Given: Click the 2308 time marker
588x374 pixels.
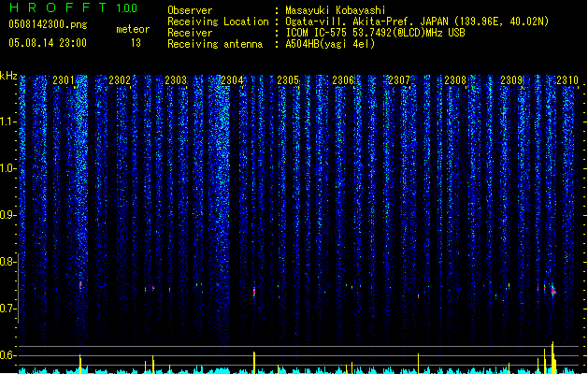Looking at the screenshot, I should (x=455, y=80).
